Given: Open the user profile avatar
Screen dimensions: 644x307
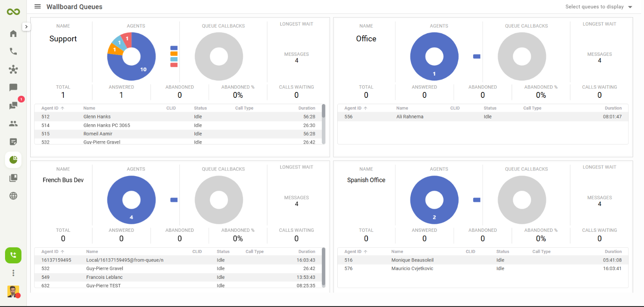Looking at the screenshot, I should pos(13,291).
